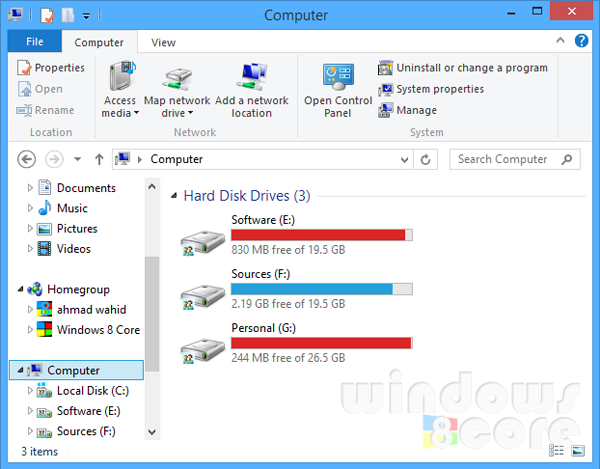Open the File menu tab
The width and height of the screenshot is (600, 469).
pyautogui.click(x=34, y=42)
